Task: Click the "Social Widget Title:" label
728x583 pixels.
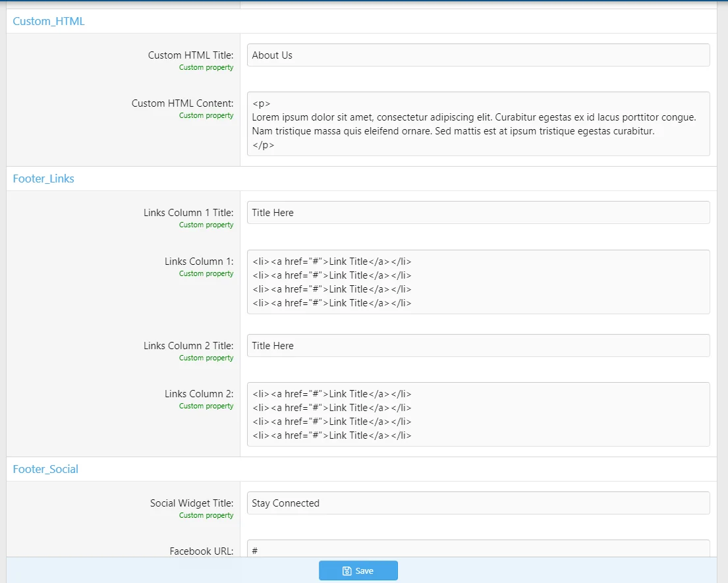Action: click(x=192, y=503)
